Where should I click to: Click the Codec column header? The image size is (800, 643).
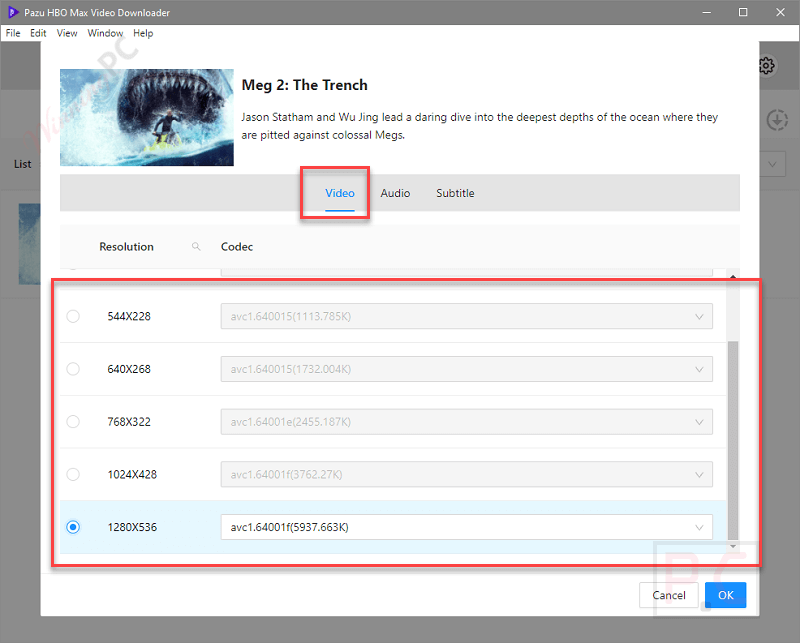pyautogui.click(x=237, y=246)
